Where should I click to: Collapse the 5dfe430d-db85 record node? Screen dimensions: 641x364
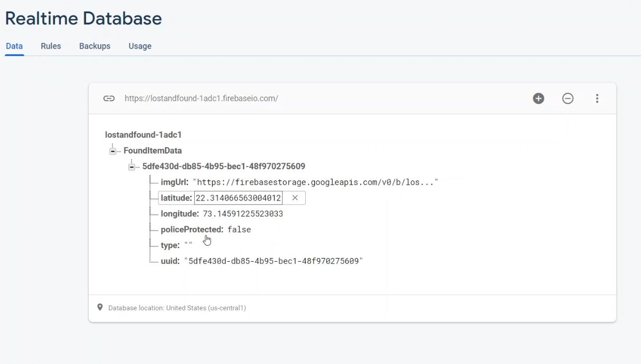click(x=131, y=167)
